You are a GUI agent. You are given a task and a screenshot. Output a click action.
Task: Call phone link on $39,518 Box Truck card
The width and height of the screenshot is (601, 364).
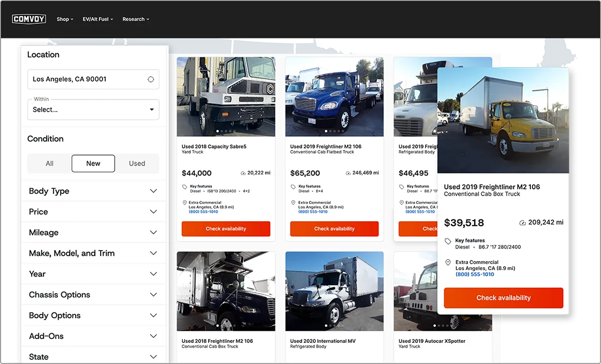coord(475,275)
